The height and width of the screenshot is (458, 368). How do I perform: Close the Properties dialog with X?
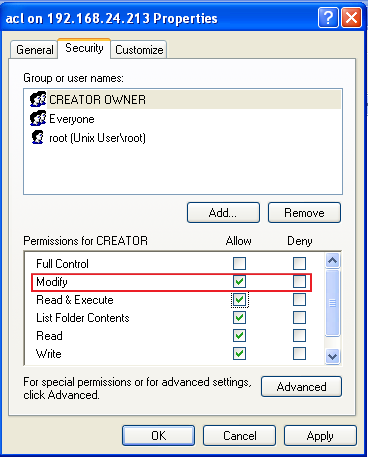click(x=351, y=18)
